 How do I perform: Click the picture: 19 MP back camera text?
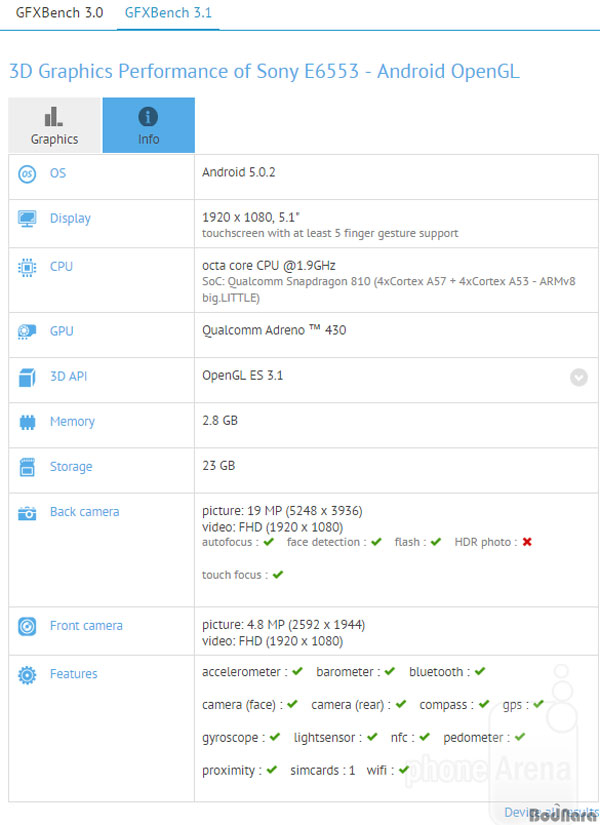tap(282, 511)
